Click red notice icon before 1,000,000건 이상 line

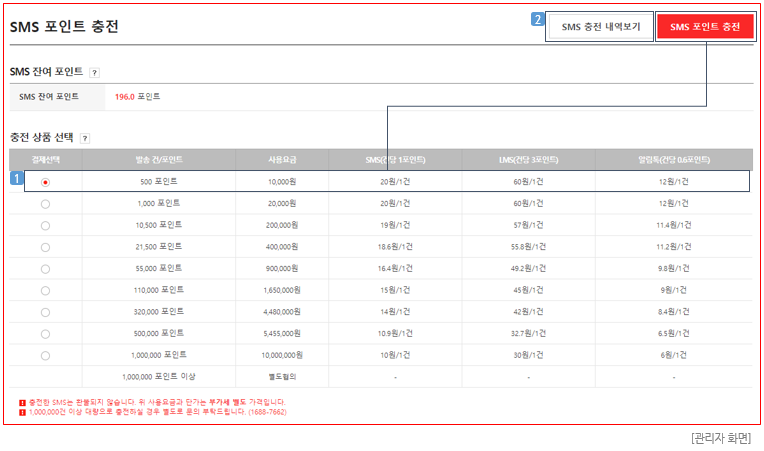pyautogui.click(x=22, y=411)
